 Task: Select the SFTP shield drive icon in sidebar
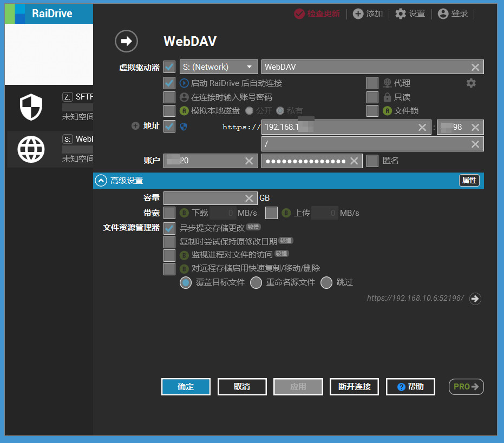[31, 107]
